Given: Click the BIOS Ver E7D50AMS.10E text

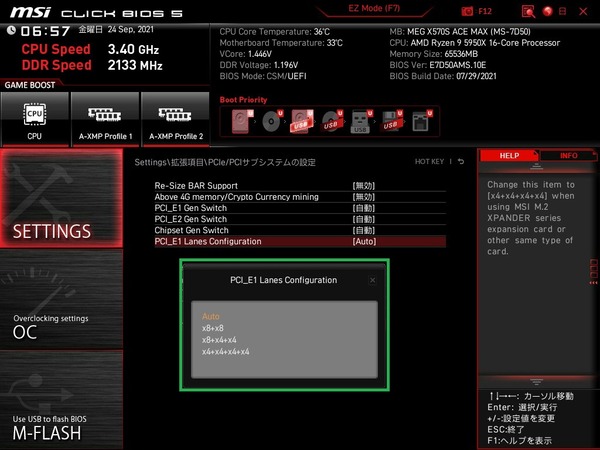Looking at the screenshot, I should (x=438, y=65).
